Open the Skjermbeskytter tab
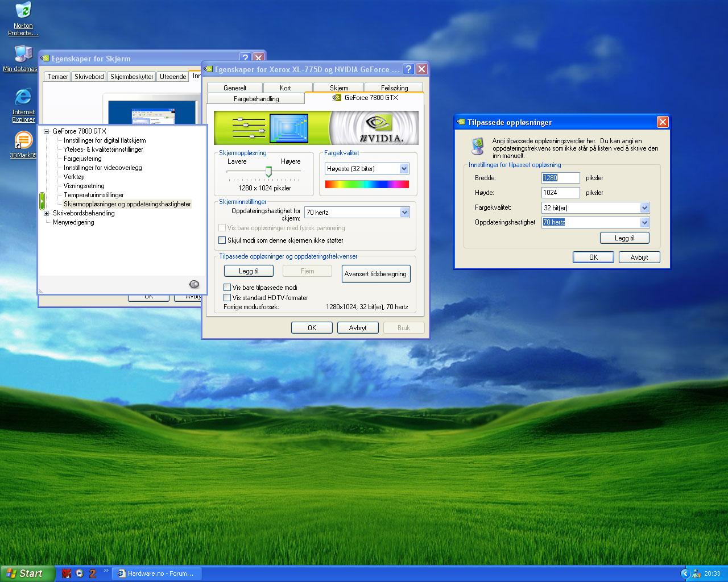Viewport: 728px width, 582px height. coord(132,77)
